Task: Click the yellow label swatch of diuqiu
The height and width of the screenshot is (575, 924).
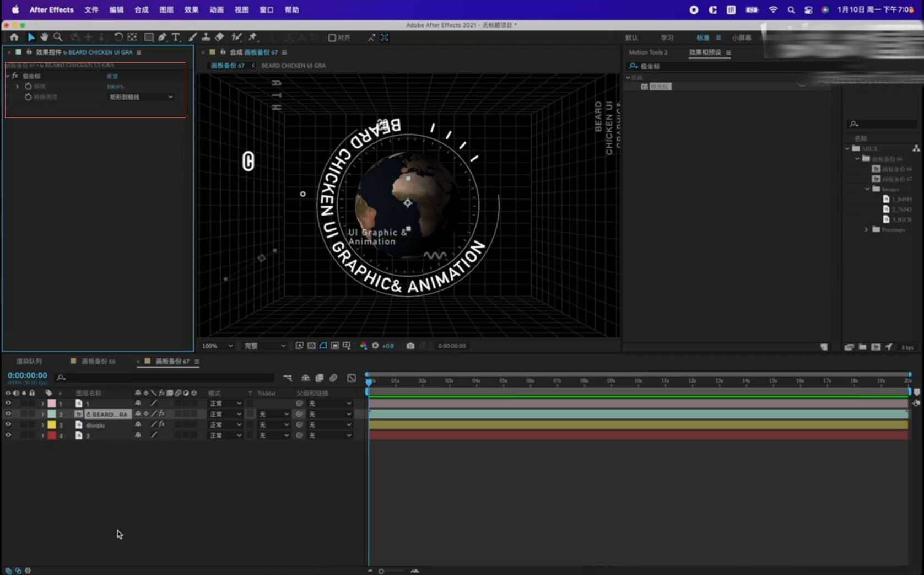Action: click(52, 424)
